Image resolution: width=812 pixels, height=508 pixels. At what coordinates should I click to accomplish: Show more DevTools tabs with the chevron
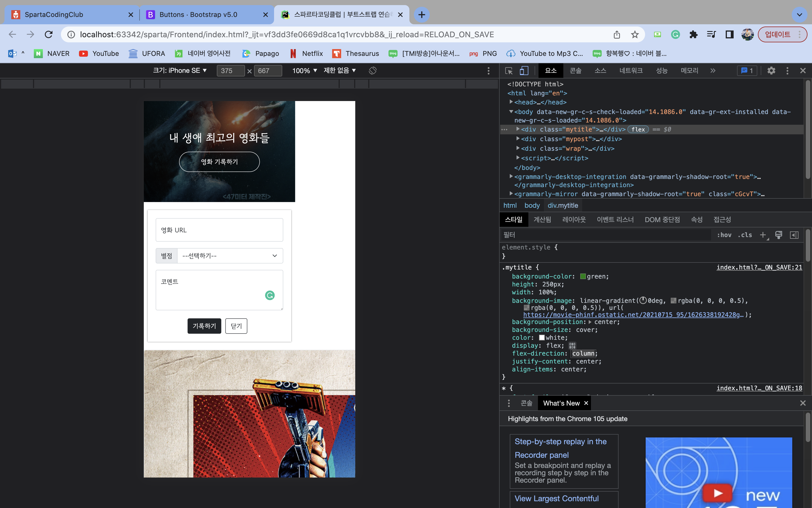point(713,71)
